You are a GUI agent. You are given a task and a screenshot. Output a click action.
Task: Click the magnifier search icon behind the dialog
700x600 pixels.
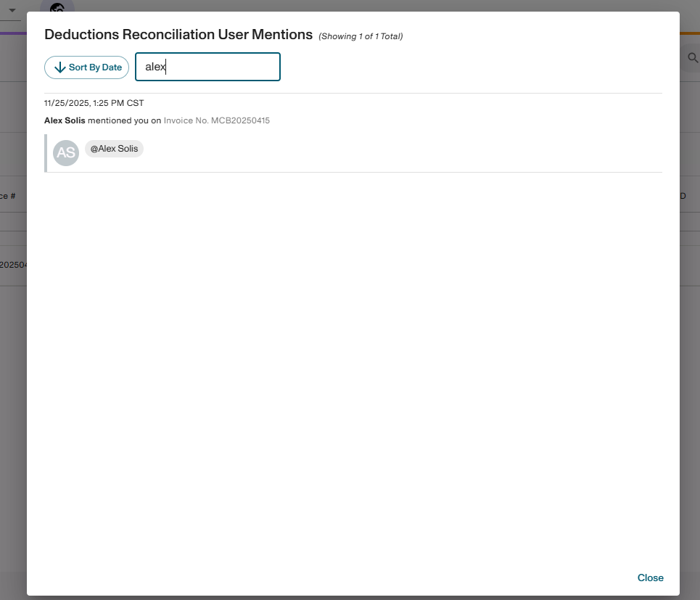pos(692,58)
